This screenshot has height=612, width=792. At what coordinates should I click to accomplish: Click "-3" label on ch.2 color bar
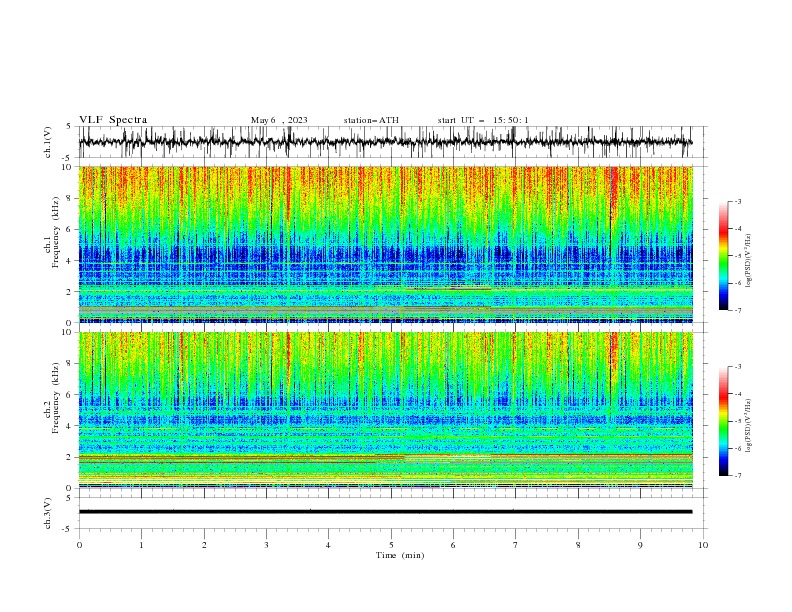[x=737, y=367]
